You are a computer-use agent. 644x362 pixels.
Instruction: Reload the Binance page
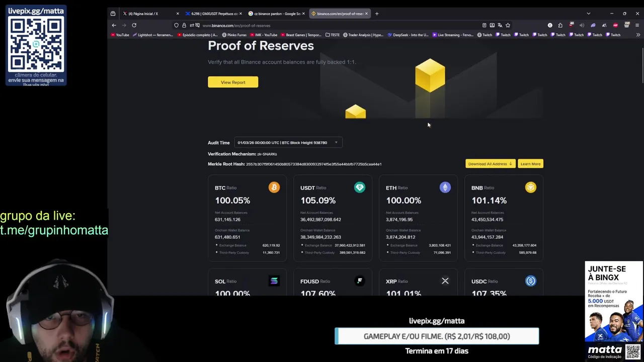(134, 25)
